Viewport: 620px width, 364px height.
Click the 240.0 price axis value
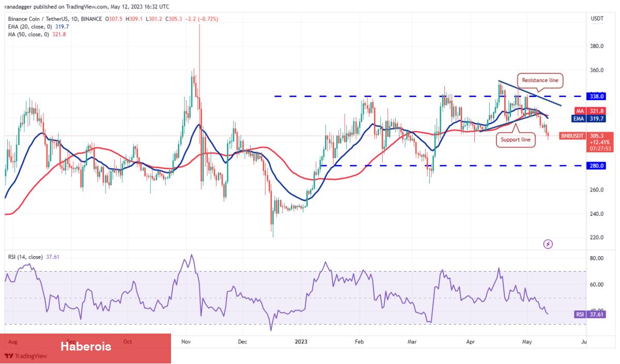[597, 214]
